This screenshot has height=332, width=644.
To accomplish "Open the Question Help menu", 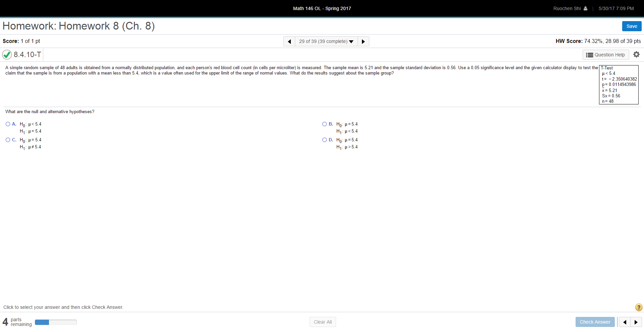I will (606, 54).
